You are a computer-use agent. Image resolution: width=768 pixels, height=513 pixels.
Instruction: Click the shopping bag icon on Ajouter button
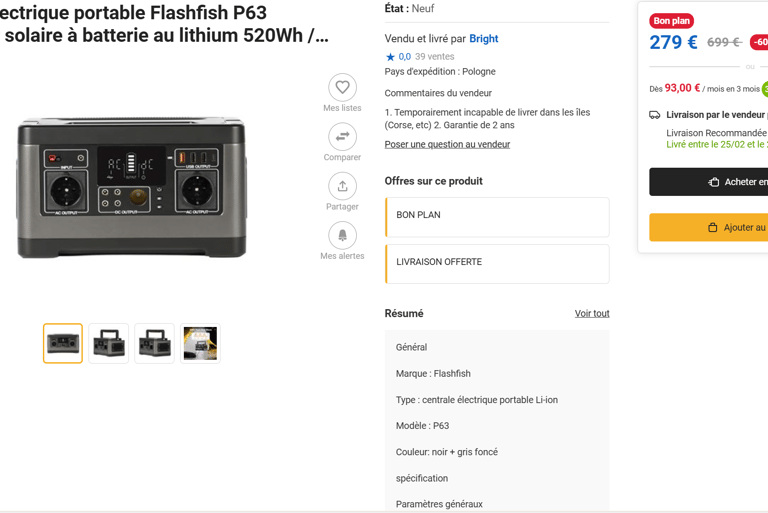(713, 227)
